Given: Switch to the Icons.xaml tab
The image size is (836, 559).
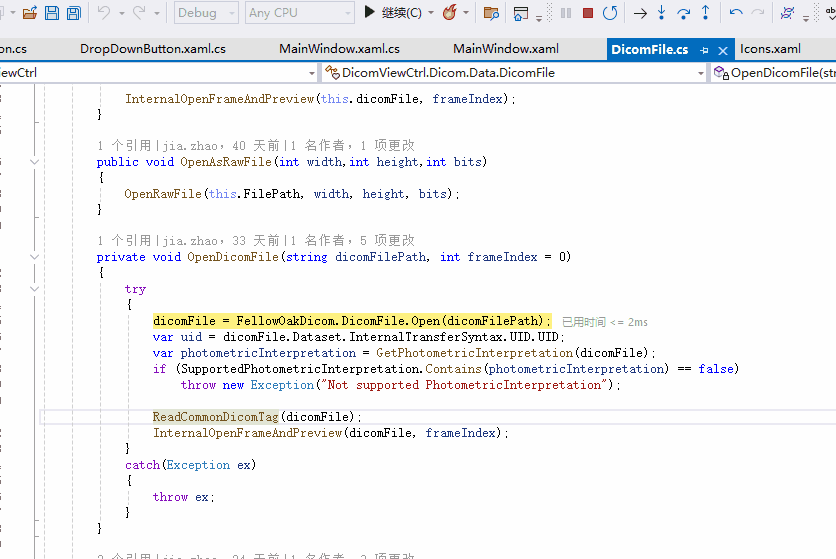Looking at the screenshot, I should (770, 49).
